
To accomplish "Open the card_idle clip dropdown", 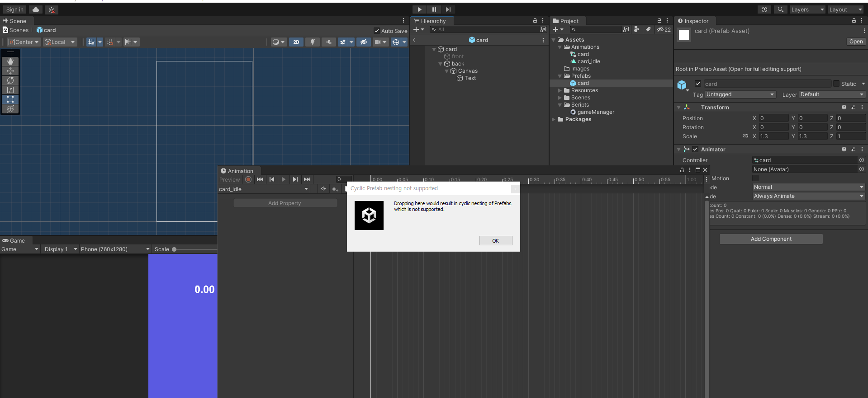I will click(264, 189).
